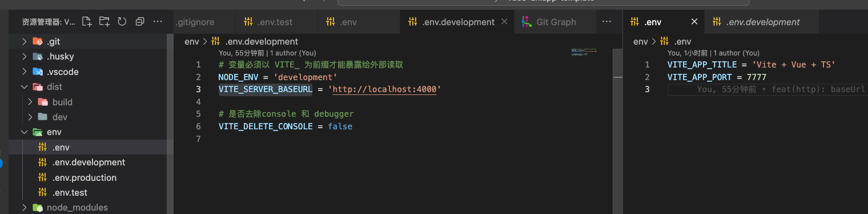Expand the build folder
The width and height of the screenshot is (868, 214).
[30, 102]
